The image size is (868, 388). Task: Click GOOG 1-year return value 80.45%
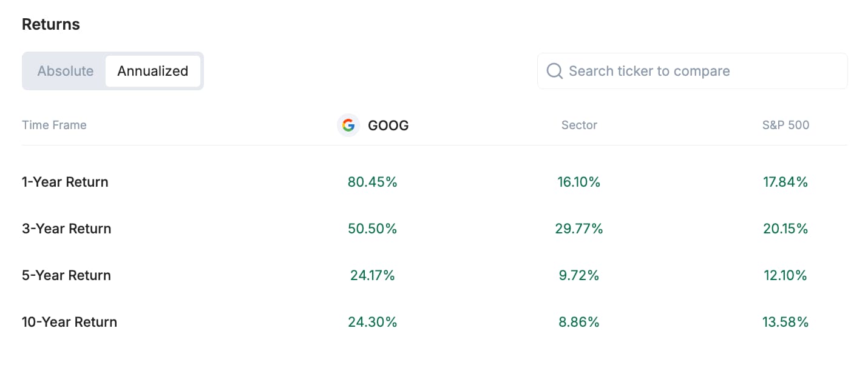[x=372, y=182]
